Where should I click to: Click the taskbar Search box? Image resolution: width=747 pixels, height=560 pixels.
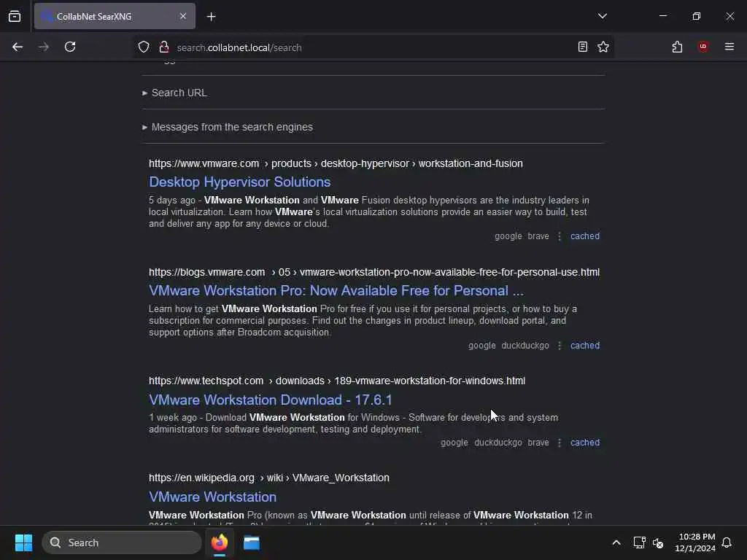(122, 542)
